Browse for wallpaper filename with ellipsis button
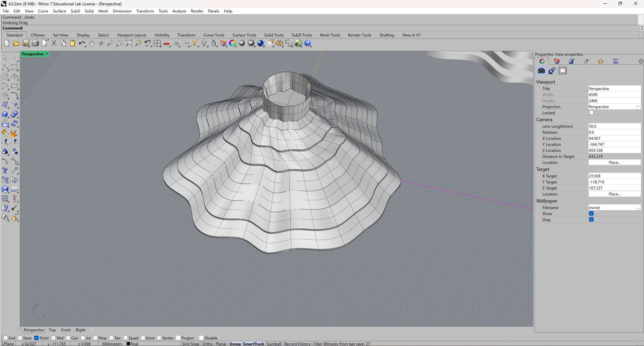The width and height of the screenshot is (644, 346). [638, 208]
